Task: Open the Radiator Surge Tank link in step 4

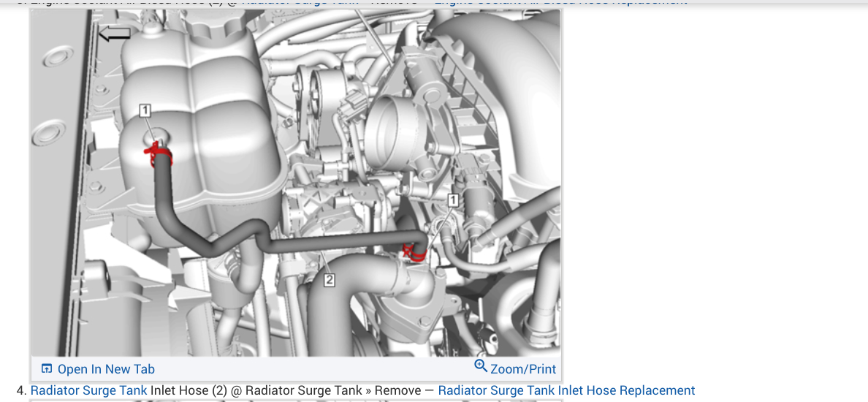Action: pyautogui.click(x=88, y=390)
